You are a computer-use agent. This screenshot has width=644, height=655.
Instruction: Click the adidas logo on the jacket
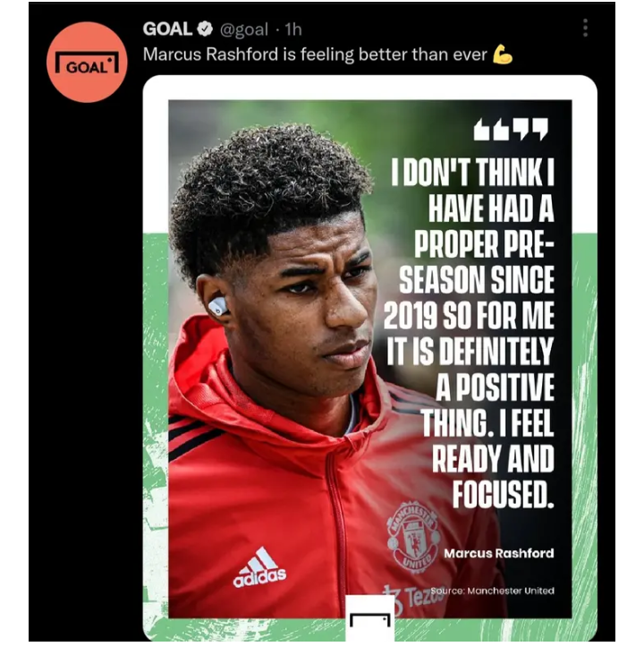[x=259, y=567]
